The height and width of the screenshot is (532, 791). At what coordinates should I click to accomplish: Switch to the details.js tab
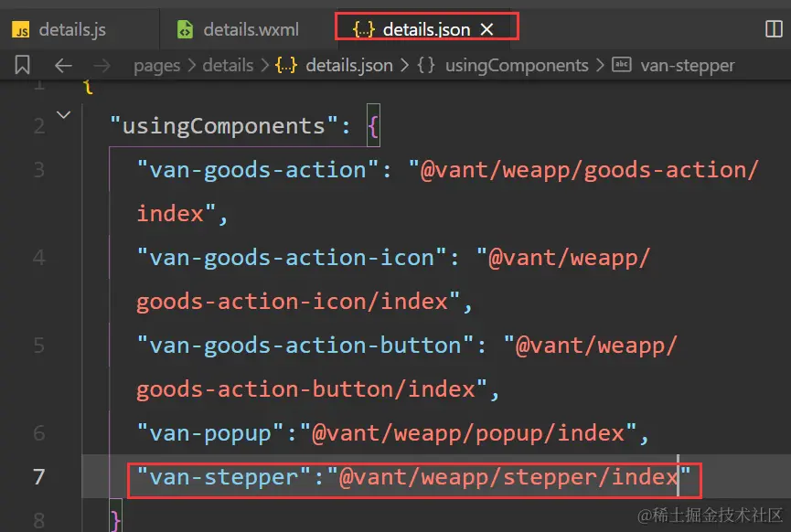tap(71, 30)
